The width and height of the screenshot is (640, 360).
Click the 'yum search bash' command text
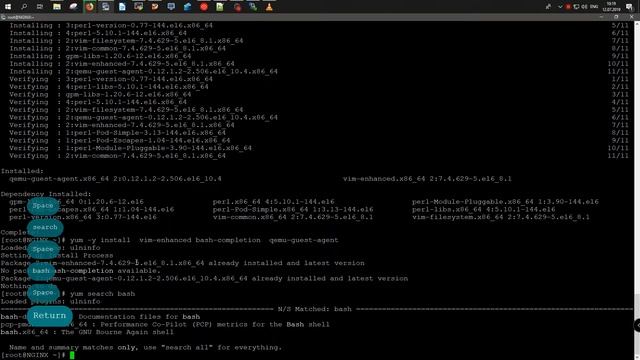[102, 293]
